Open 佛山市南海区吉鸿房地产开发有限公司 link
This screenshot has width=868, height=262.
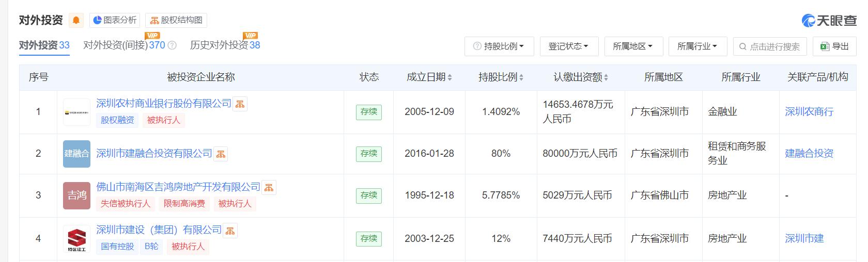178,187
